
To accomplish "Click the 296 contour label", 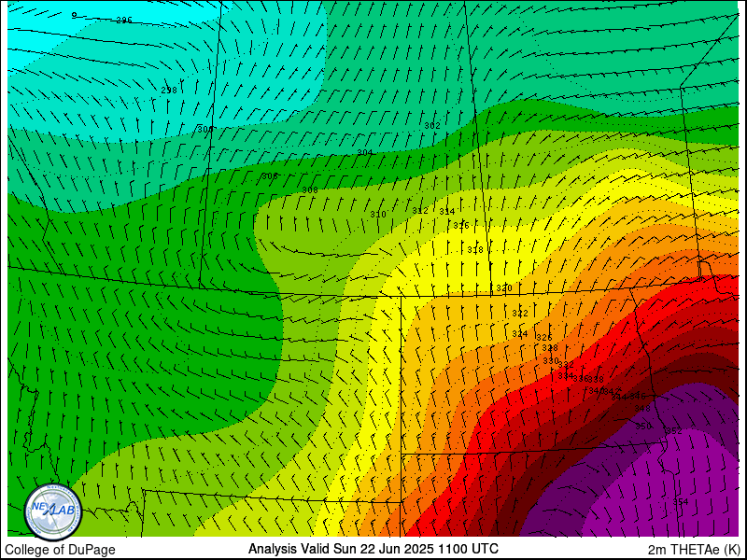I will click(x=124, y=20).
